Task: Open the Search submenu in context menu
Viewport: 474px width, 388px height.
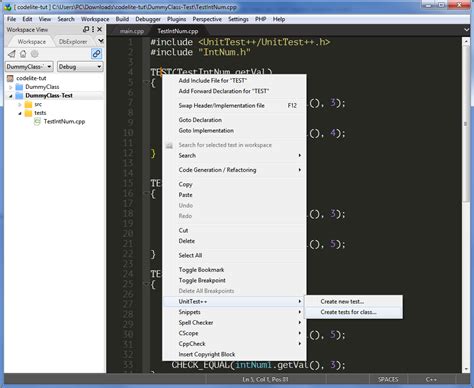Action: 234,156
